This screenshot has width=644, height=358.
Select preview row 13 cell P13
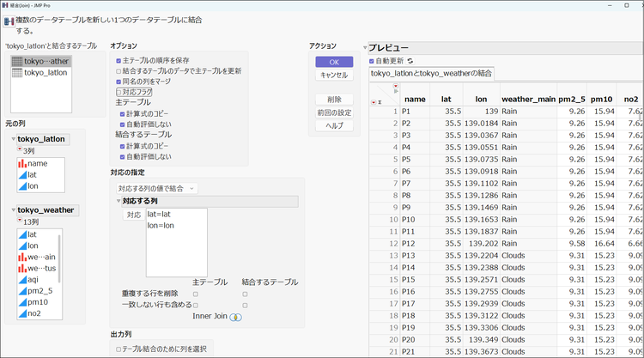415,256
